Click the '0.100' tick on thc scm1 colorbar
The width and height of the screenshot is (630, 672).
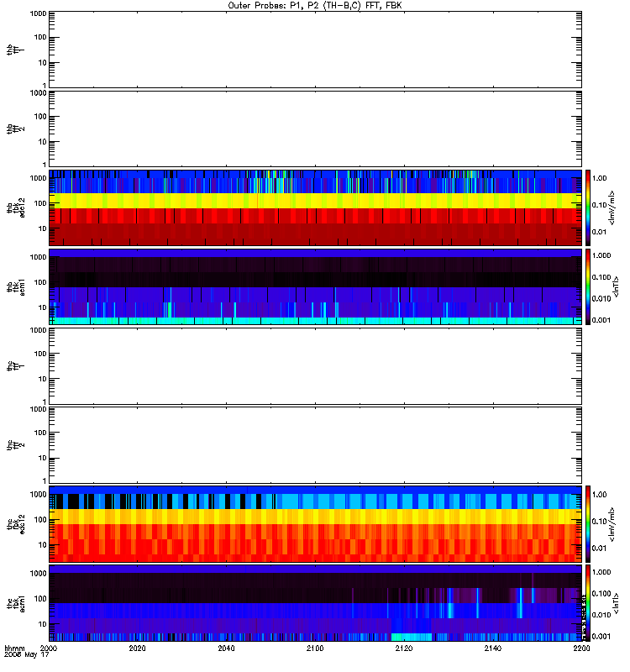pyautogui.click(x=601, y=594)
